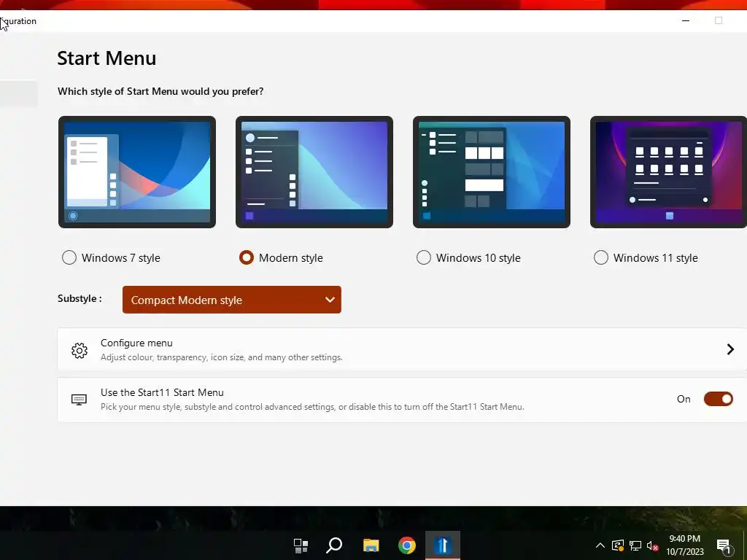Viewport: 747px width, 560px height.
Task: Click 'Which style of Start Menu would you prefer?' text
Action: [x=160, y=91]
